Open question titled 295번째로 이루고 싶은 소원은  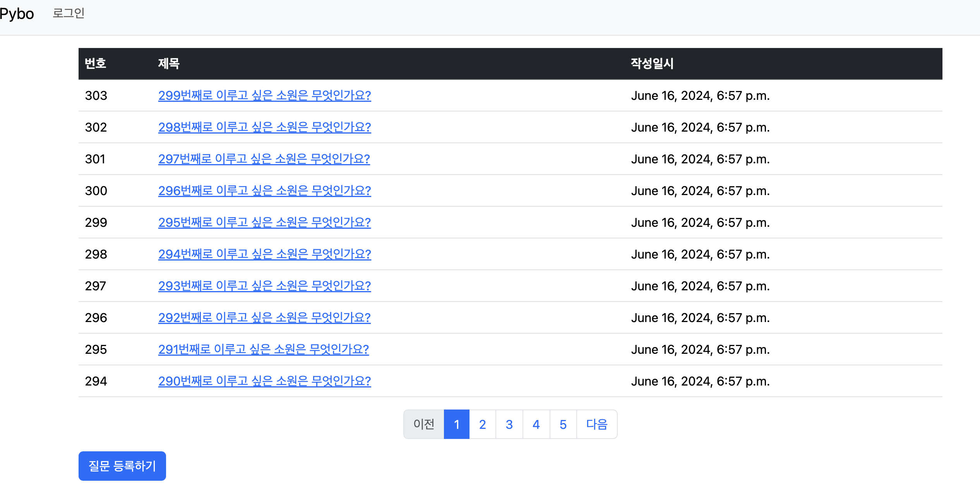click(265, 222)
